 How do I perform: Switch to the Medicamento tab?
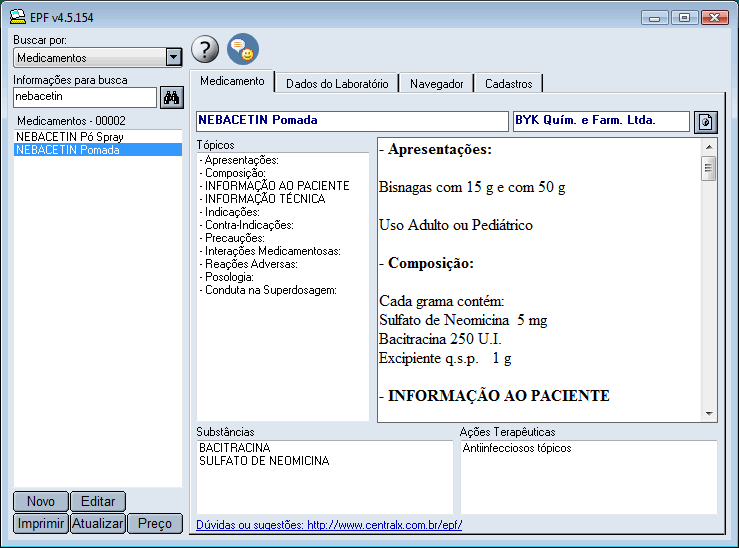(x=232, y=81)
